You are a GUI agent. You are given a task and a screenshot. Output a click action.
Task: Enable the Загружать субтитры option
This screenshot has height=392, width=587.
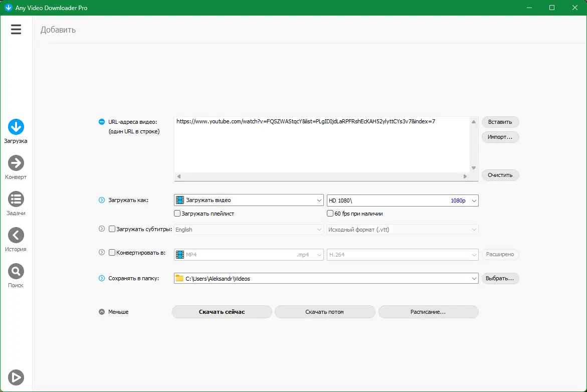(x=111, y=229)
